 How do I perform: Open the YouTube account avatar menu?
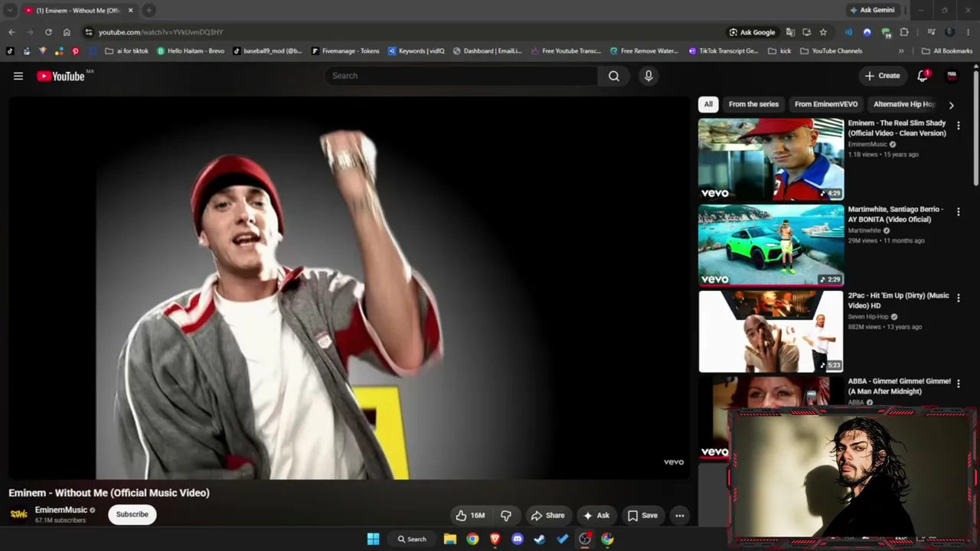tap(952, 76)
